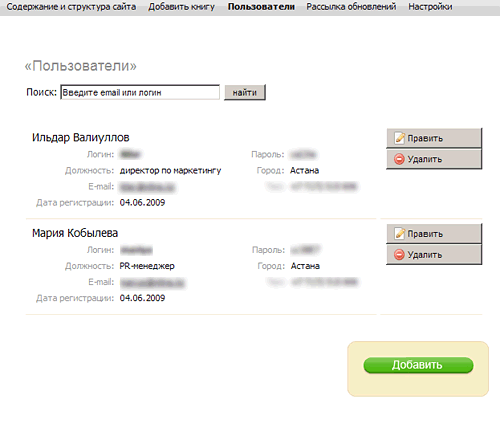Screen dimensions: 500x432
Task: Select the name Мария Кобылева
Action: pos(75,233)
